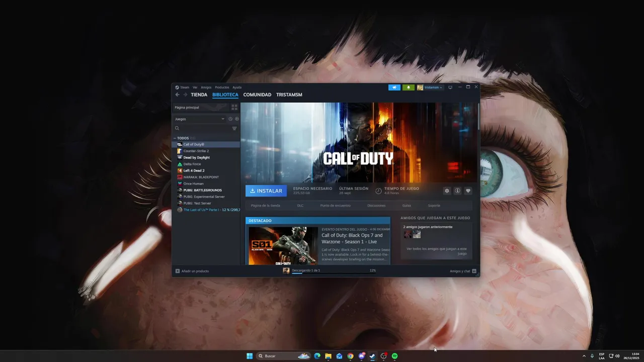
Task: Collapse the TODOS games category
Action: tap(175, 138)
